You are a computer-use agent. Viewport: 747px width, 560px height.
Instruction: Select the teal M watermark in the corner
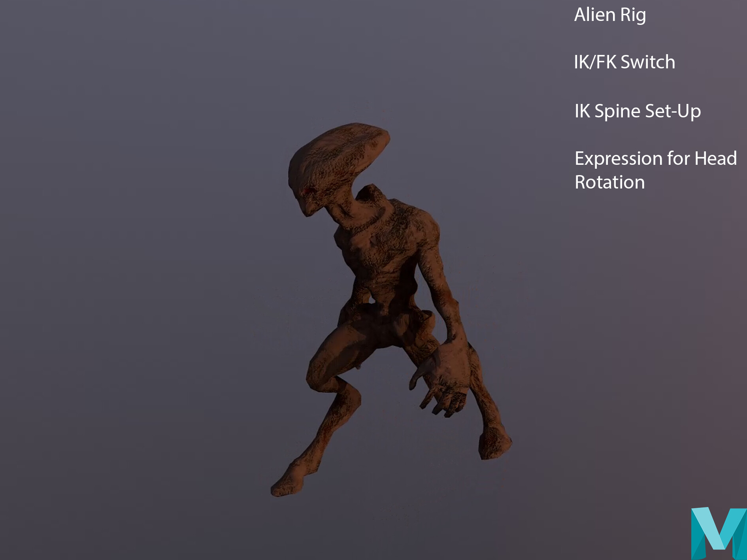(x=719, y=534)
